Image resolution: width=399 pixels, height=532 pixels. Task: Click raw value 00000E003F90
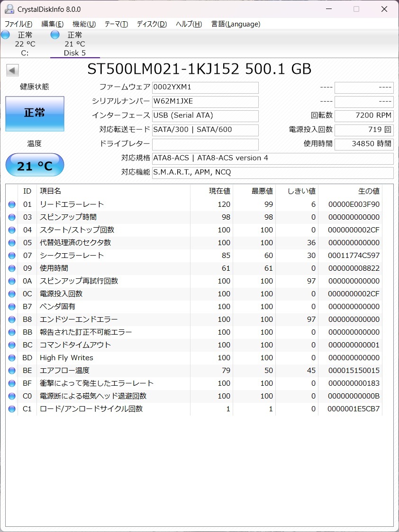[x=354, y=204]
